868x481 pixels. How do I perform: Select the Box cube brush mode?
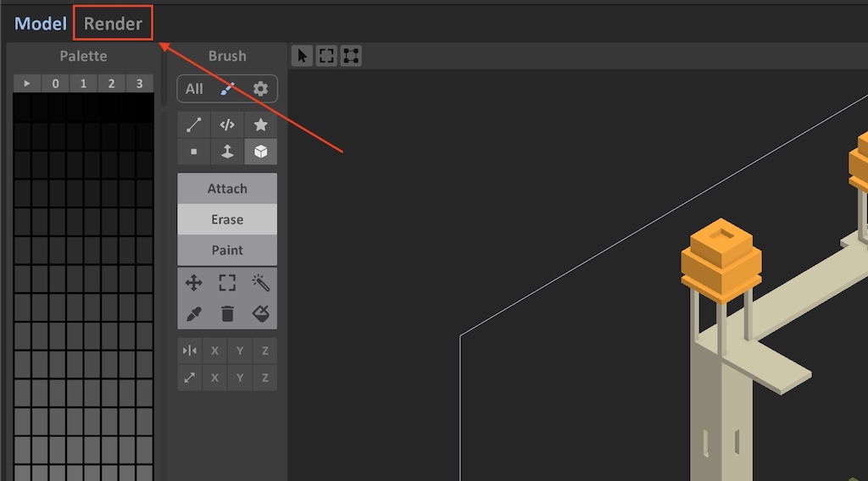(260, 152)
